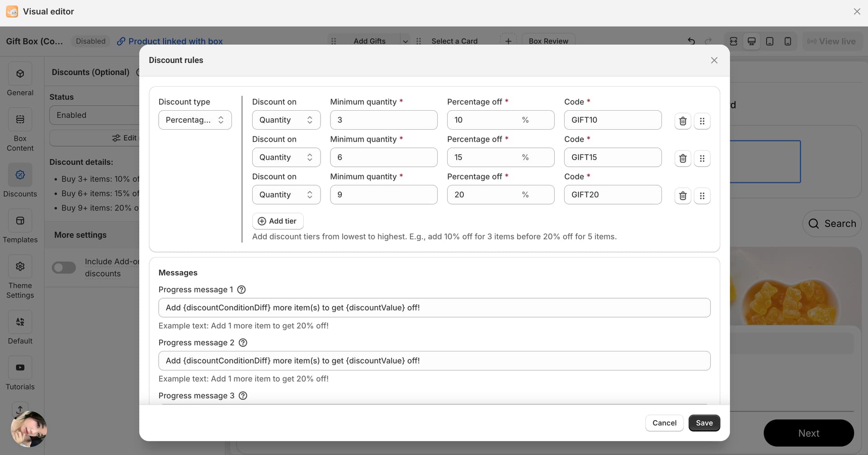868x455 pixels.
Task: Open help for Progress message 1
Action: (241, 290)
